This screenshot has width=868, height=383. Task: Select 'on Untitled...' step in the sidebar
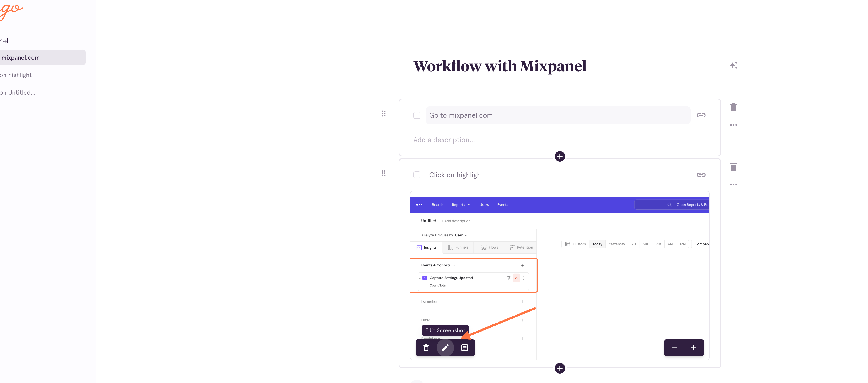[18, 93]
